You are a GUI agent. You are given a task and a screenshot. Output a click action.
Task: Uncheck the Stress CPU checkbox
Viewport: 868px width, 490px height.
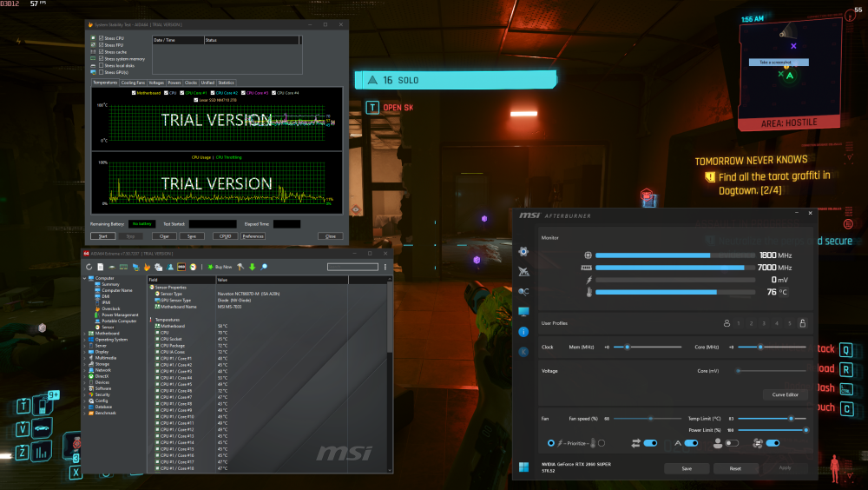102,39
